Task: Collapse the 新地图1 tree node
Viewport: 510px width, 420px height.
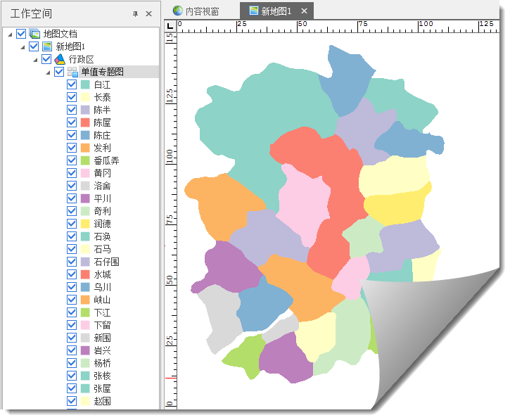Action: (x=23, y=46)
